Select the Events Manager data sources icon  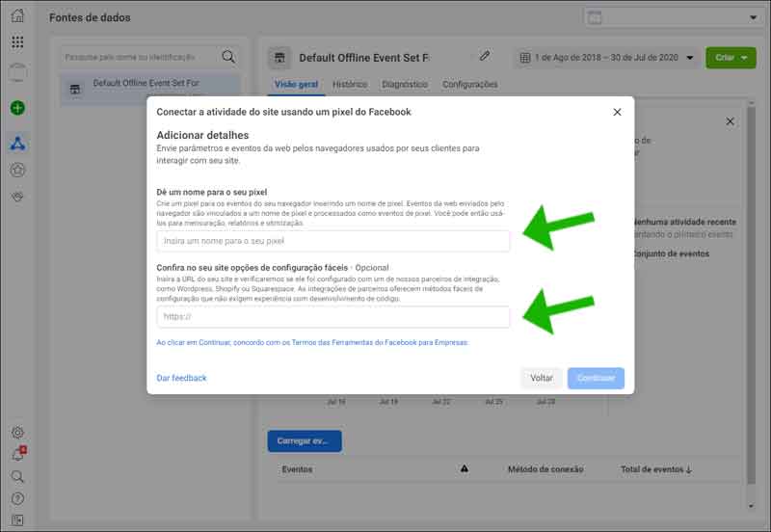pos(17,144)
